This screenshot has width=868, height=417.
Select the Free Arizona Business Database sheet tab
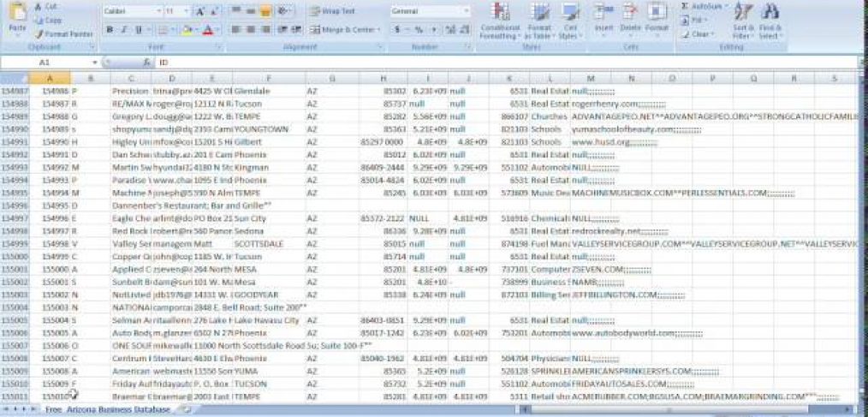(x=108, y=409)
